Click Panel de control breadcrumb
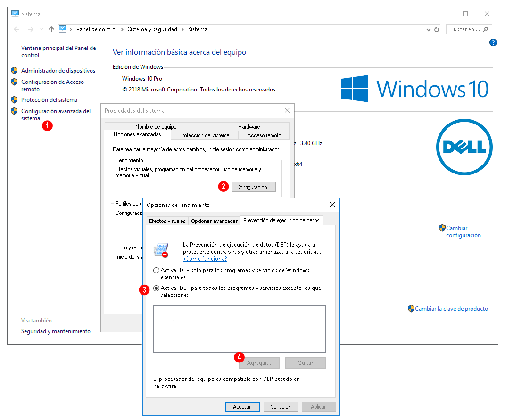This screenshot has height=420, width=505. coord(97,29)
